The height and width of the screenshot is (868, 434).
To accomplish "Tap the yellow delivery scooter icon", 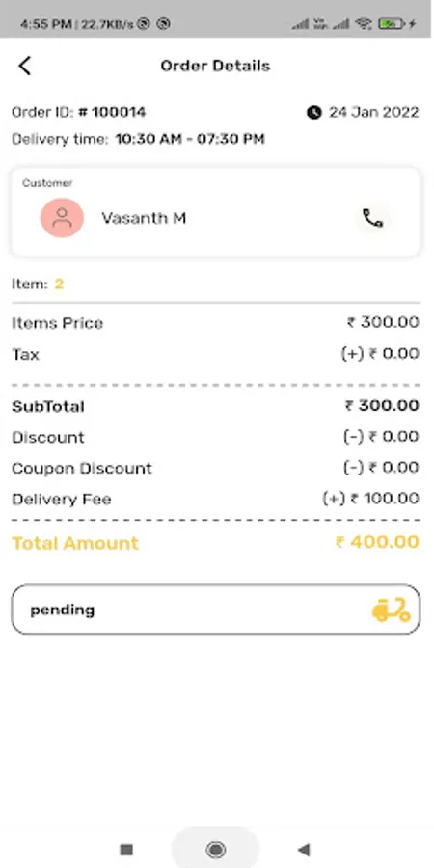I will 391,610.
